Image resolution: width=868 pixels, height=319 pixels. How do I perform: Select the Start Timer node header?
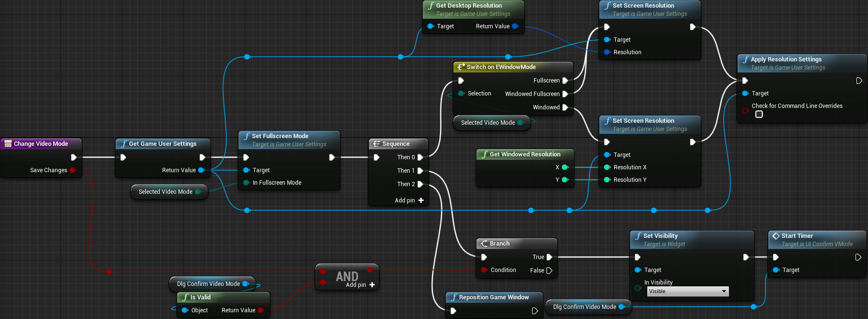[817, 239]
